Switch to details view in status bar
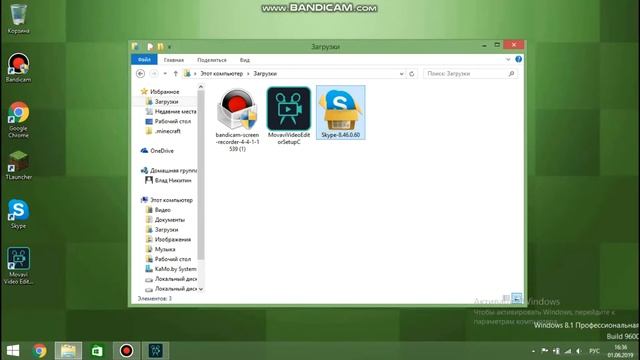The image size is (640, 360). point(506,298)
